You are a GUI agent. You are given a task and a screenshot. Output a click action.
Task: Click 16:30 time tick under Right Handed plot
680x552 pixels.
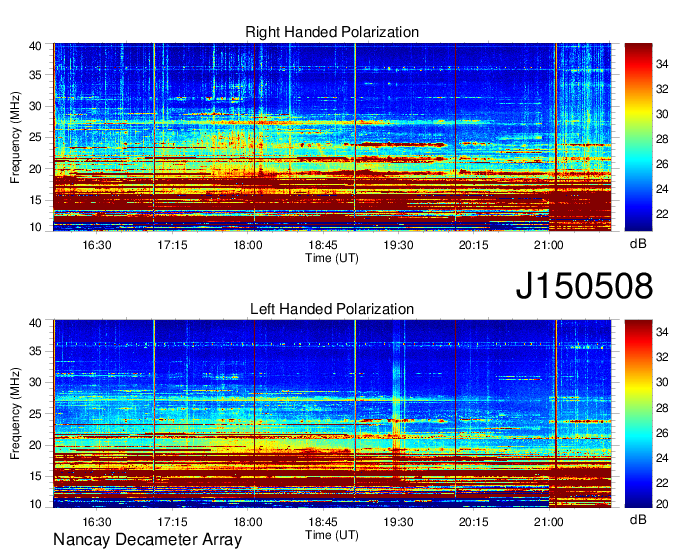click(97, 245)
